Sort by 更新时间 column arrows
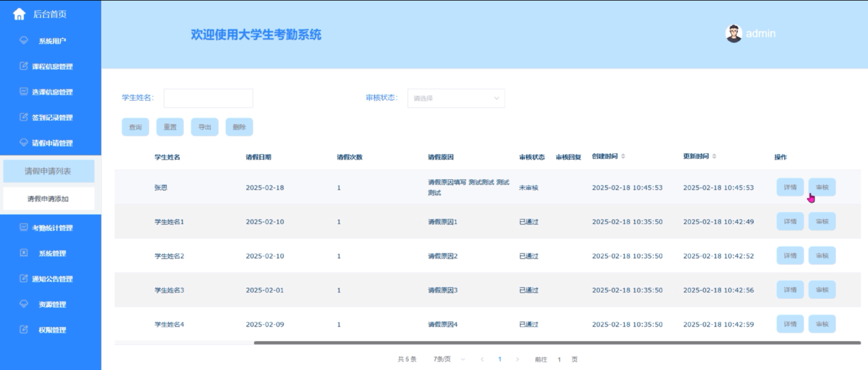This screenshot has height=370, width=868. (714, 156)
